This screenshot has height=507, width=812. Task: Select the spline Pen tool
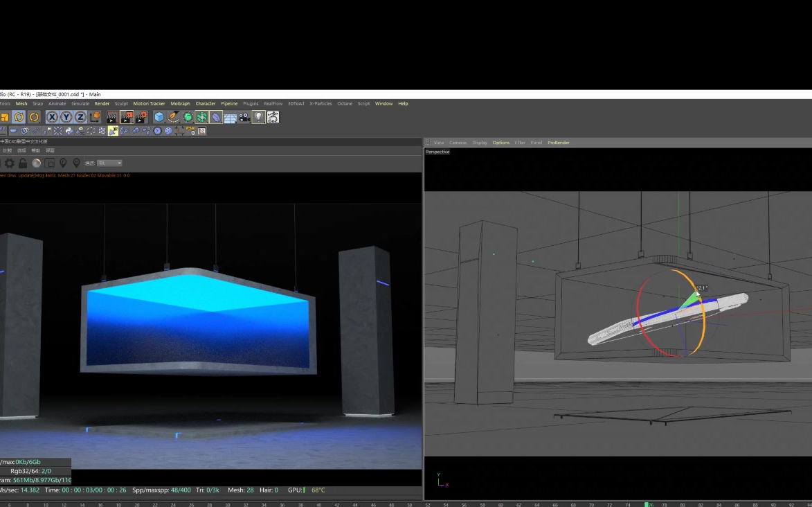pos(174,117)
